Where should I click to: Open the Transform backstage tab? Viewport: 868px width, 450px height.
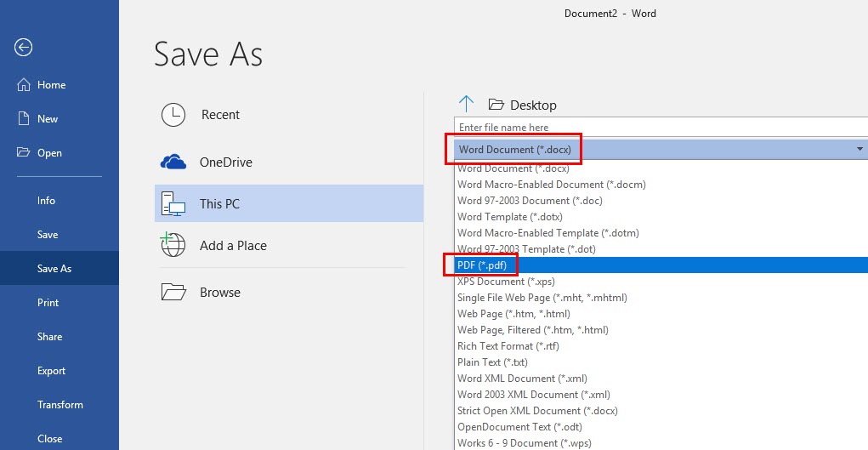[x=60, y=405]
